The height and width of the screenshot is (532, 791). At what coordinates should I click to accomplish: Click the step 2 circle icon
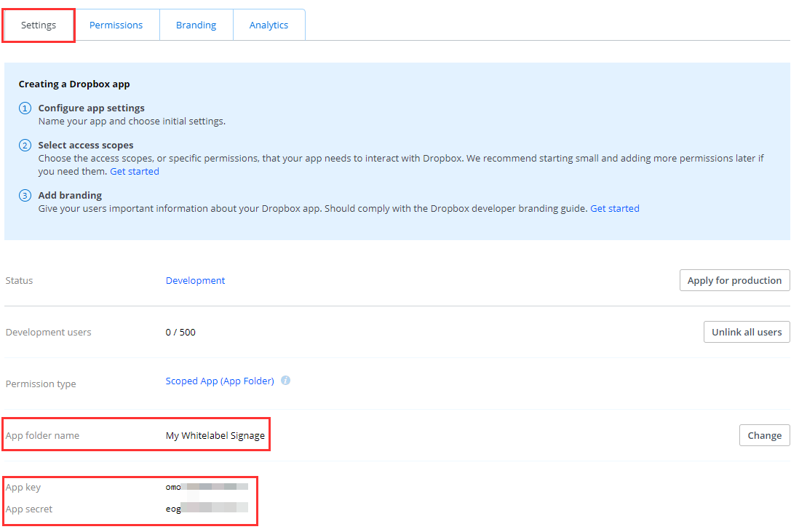tap(25, 146)
